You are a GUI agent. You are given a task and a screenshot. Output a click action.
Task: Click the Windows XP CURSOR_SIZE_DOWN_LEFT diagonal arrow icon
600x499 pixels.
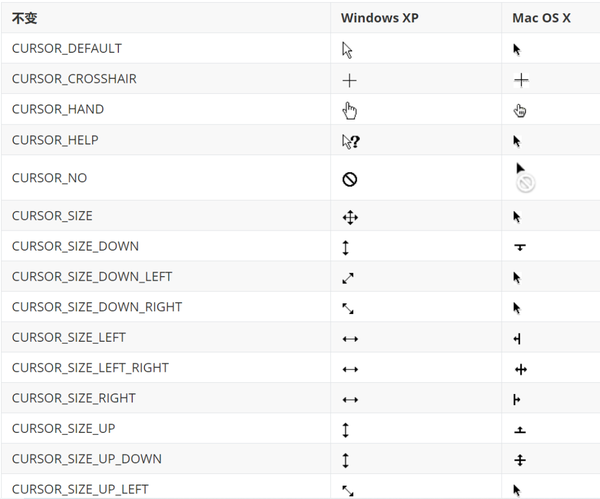pos(349,278)
